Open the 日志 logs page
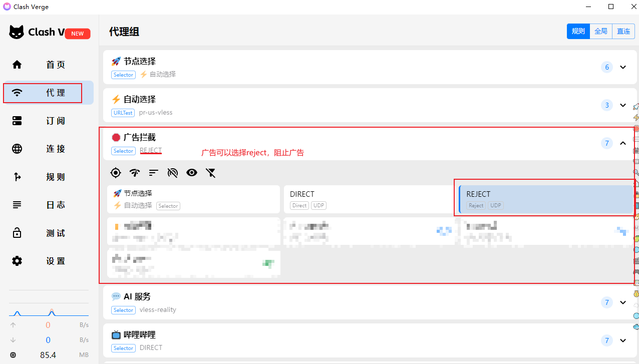 [x=49, y=205]
